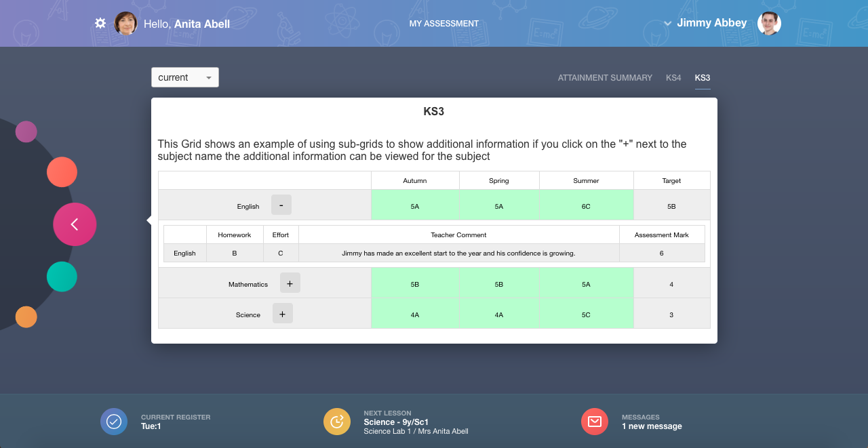The image size is (868, 448).
Task: Open the current term dropdown
Action: [x=184, y=77]
